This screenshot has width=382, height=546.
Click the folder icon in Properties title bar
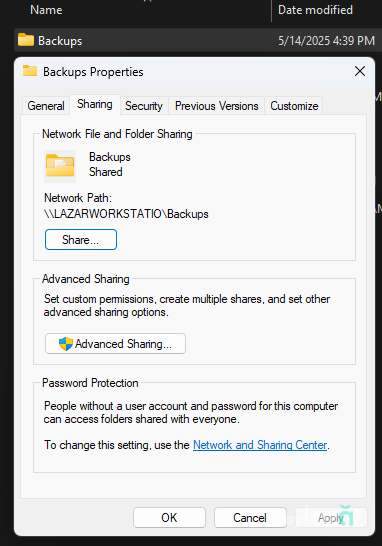pyautogui.click(x=30, y=71)
